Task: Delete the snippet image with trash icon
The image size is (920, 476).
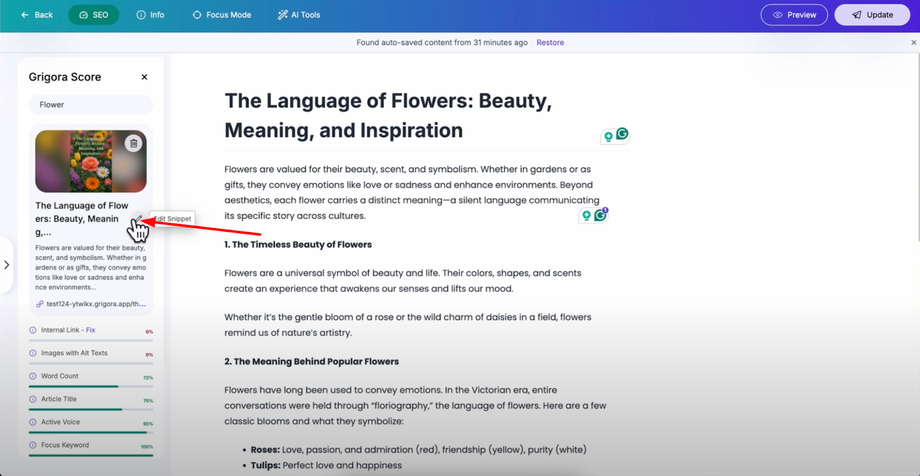Action: point(133,143)
